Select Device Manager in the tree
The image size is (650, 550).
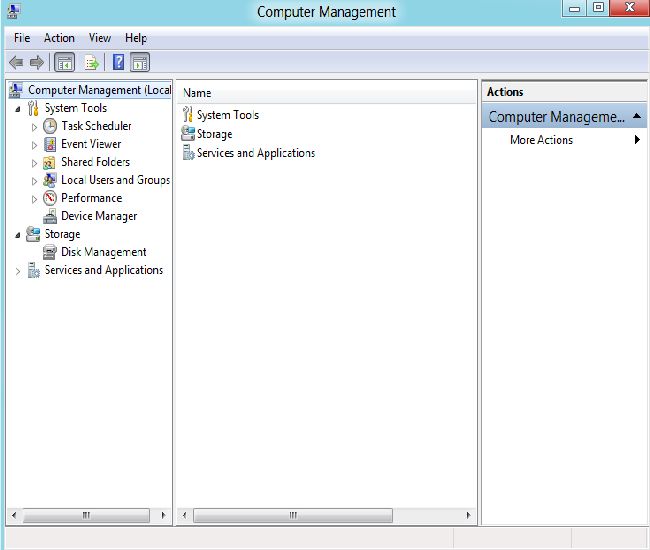tap(99, 216)
